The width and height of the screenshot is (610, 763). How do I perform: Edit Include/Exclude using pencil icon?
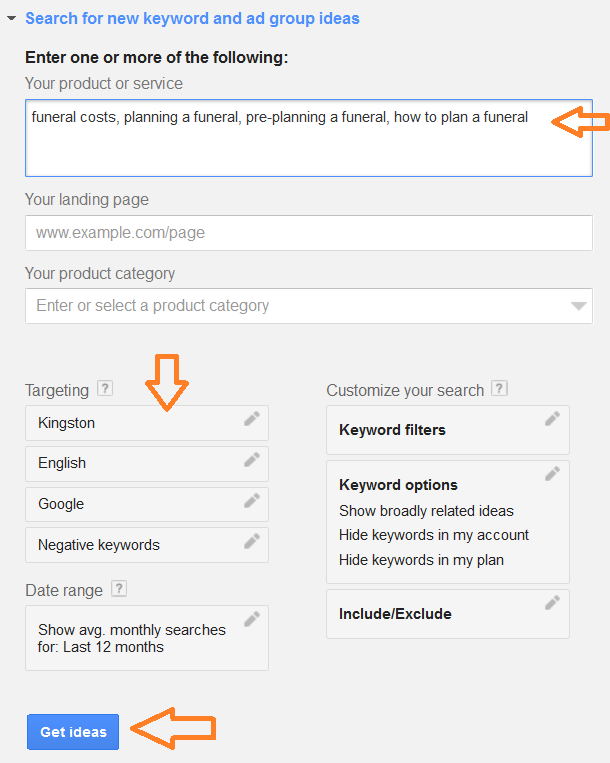tap(552, 603)
